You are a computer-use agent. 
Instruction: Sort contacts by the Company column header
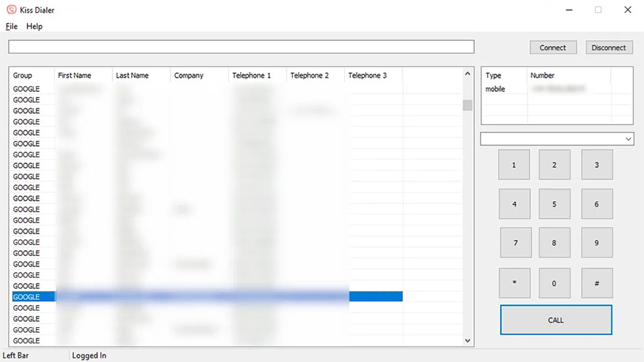[199, 76]
